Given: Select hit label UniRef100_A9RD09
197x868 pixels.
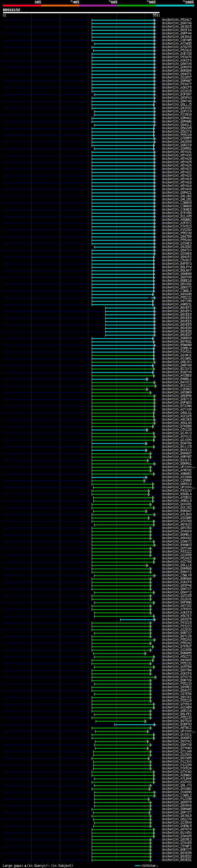Looking at the screenshot, I should 177,338.
